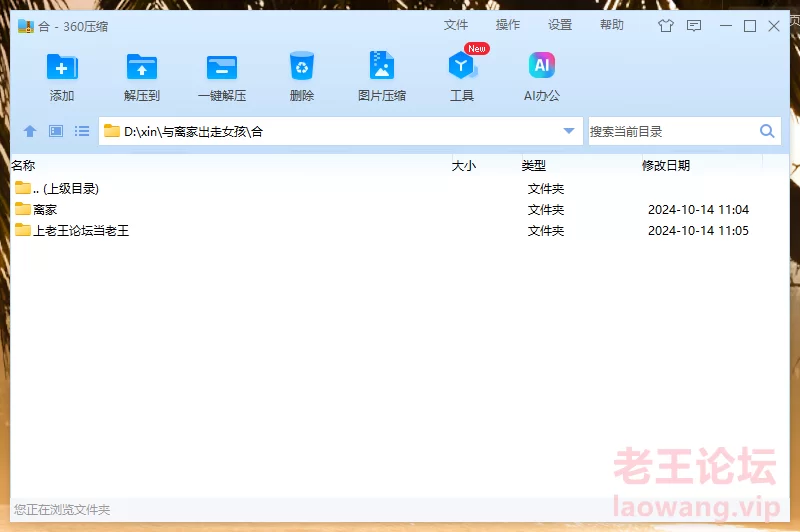
Task: Sort by 类型 column header
Action: point(534,165)
